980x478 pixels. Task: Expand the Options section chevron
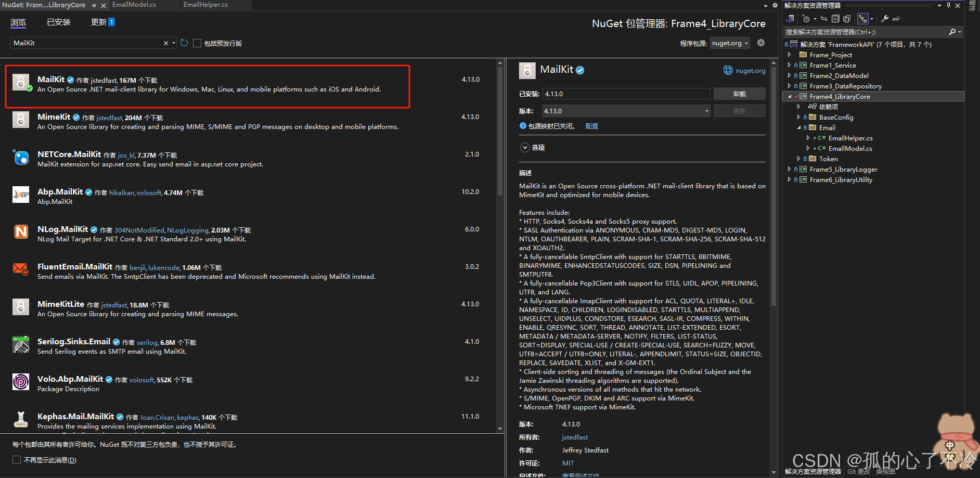click(x=525, y=148)
